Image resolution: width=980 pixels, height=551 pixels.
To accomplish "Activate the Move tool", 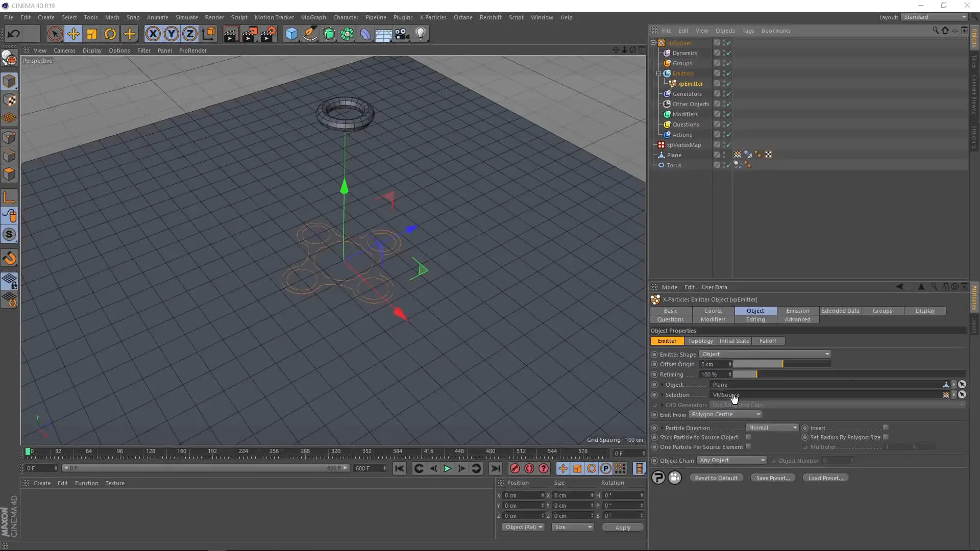I will click(x=73, y=34).
